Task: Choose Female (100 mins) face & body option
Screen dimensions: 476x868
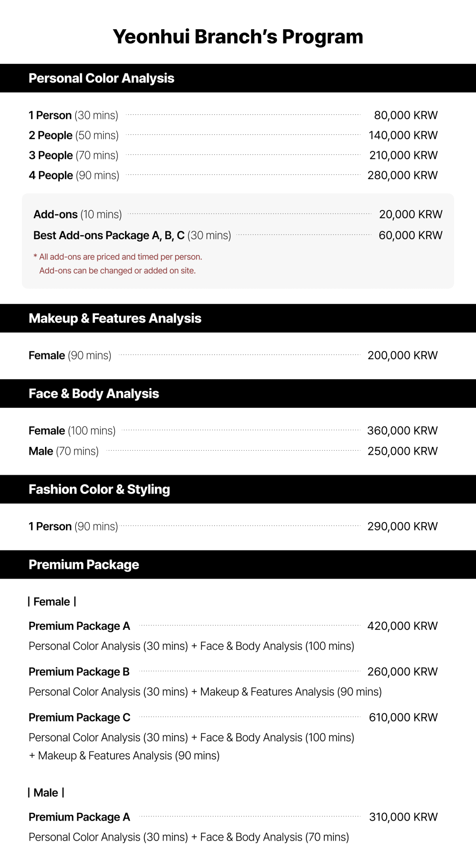Action: click(72, 431)
